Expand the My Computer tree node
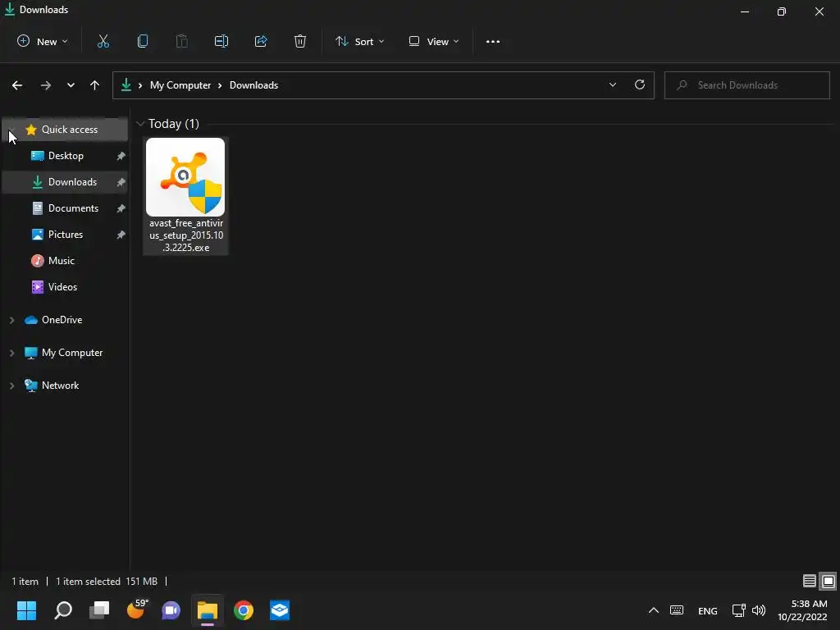Screen dimensions: 840x630 11,353
